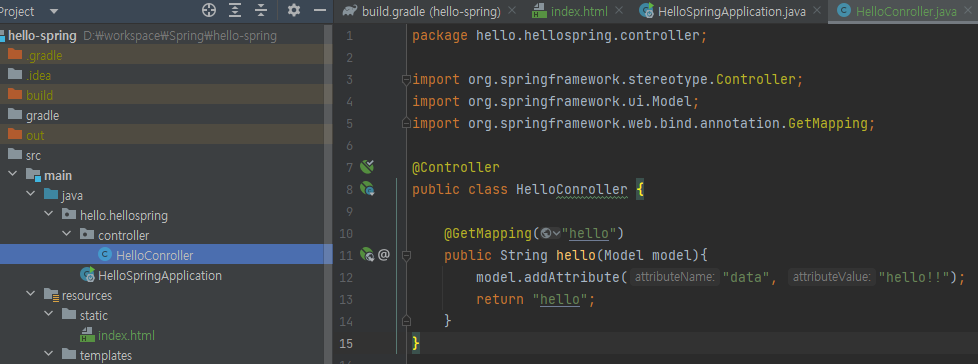978x364 pixels.
Task: Click GetMapping in the import statement
Action: tap(828, 123)
